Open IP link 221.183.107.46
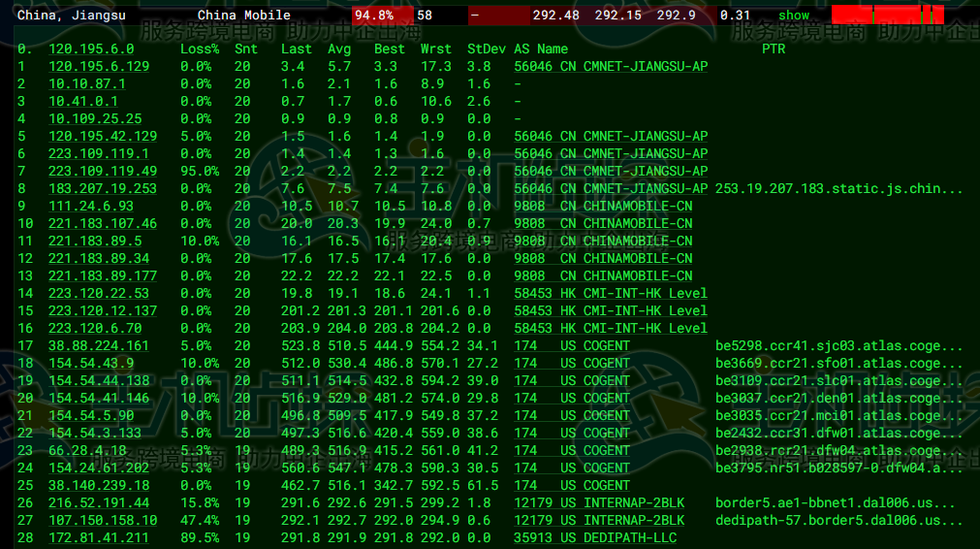 pyautogui.click(x=103, y=224)
